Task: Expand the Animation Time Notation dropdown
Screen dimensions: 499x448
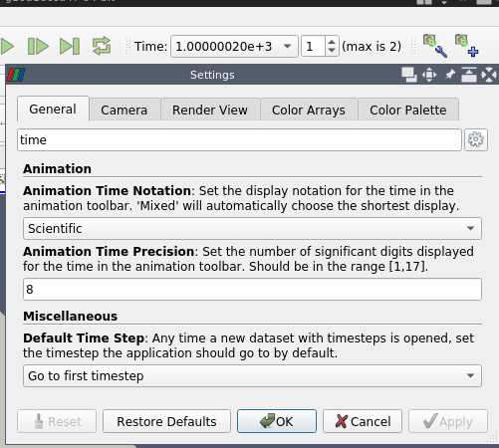Action: (252, 228)
